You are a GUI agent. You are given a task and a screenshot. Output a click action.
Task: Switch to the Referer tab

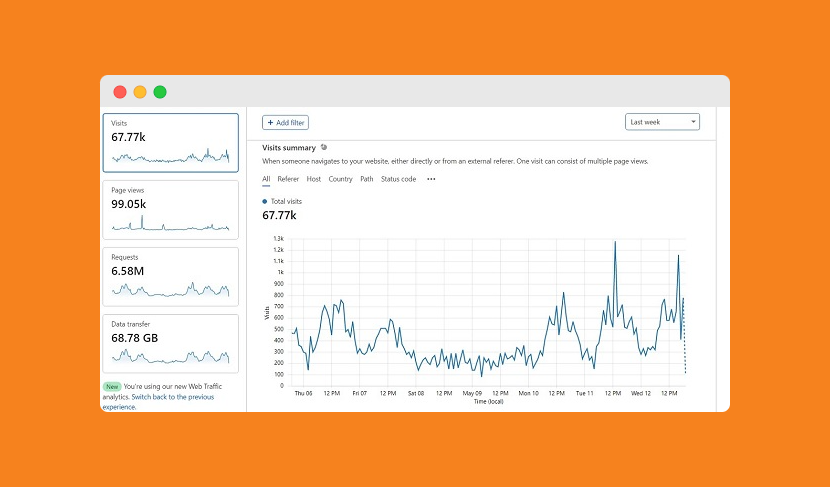point(288,179)
